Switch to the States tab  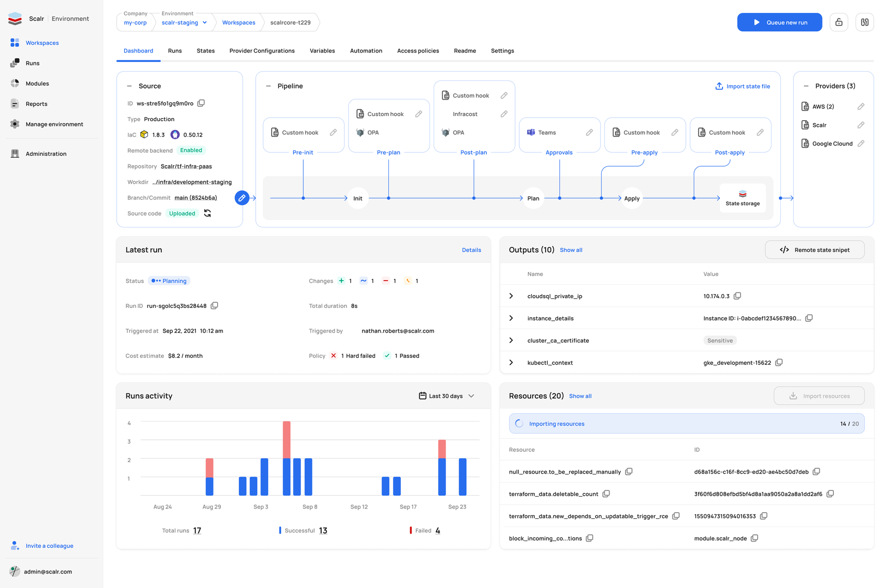click(206, 51)
